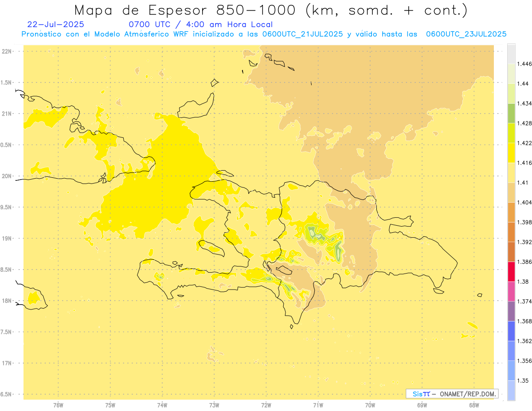
Task: Click the longitude label '73W'
Action: (x=214, y=405)
